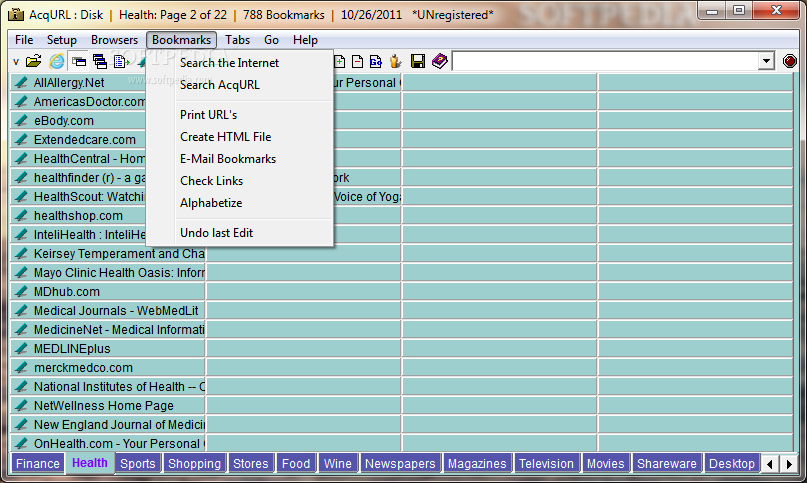Viewport: 807px width, 483px height.
Task: Click the floppy disk save icon
Action: point(418,62)
